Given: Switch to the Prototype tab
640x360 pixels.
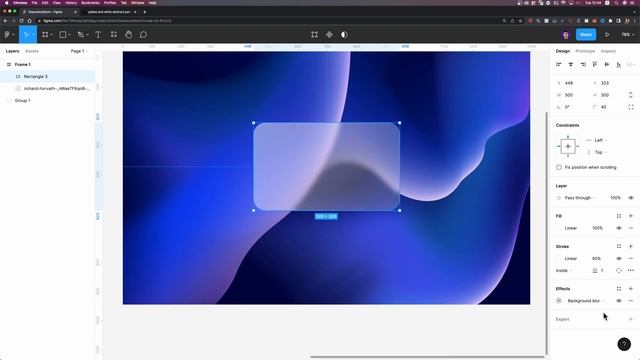Looking at the screenshot, I should (x=585, y=51).
